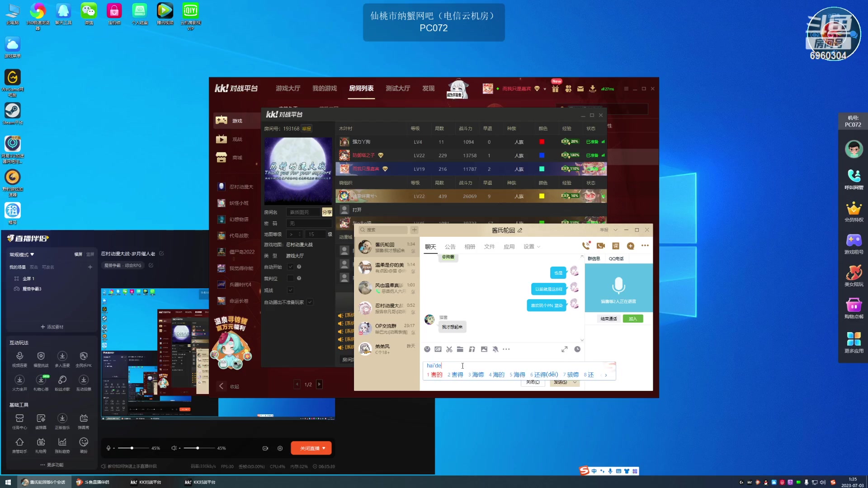
Task: Click the red color swatch for 强力丫狗
Action: pos(542,142)
